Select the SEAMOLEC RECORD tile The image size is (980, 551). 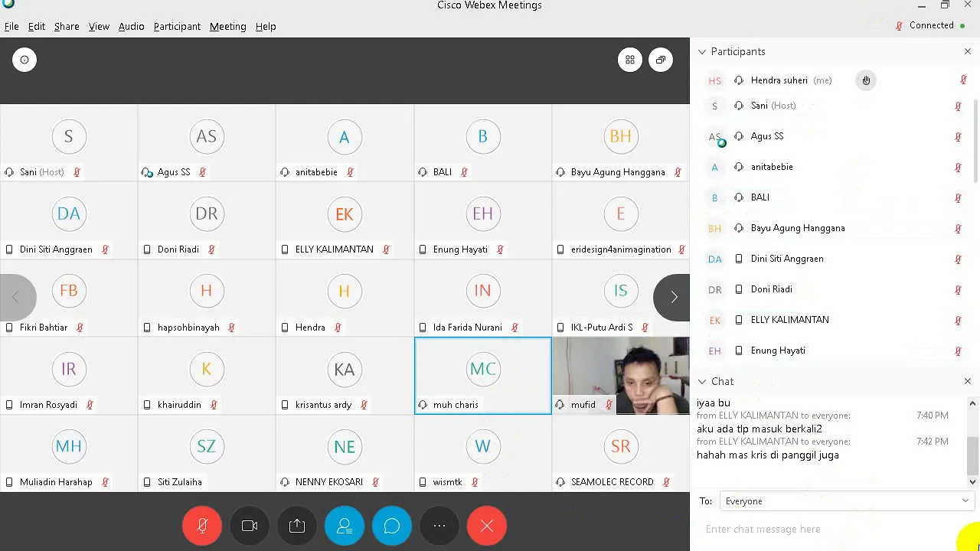coord(621,453)
